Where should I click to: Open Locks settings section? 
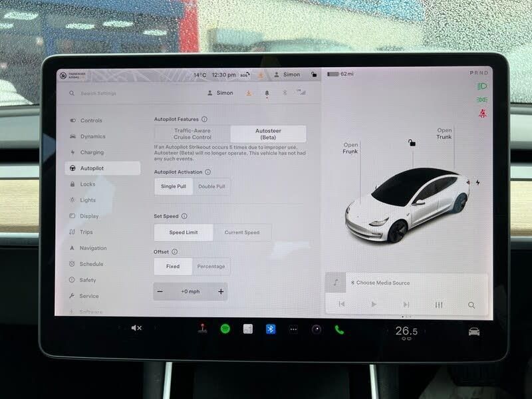coord(102,184)
